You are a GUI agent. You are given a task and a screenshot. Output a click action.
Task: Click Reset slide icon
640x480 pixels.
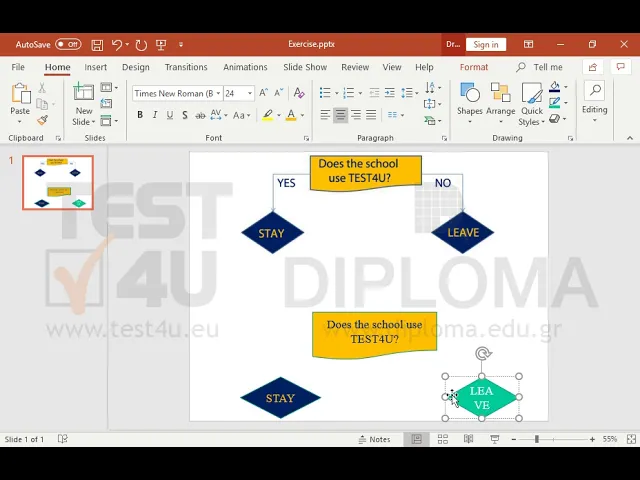point(106,104)
